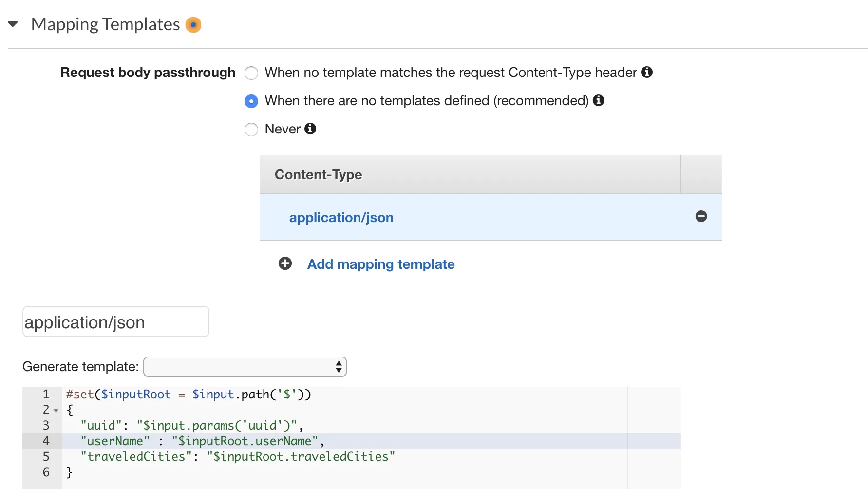Click the Mapping Templates heading
The image size is (868, 489).
(105, 24)
